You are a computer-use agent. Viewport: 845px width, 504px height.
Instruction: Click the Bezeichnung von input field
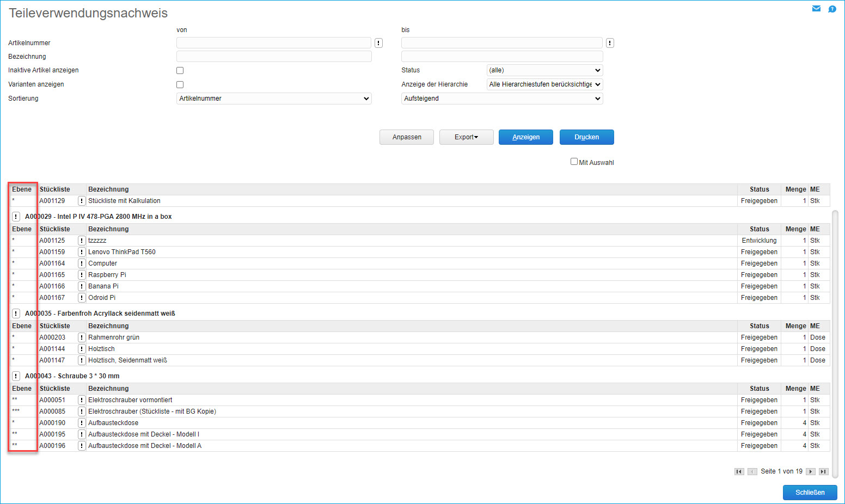[274, 57]
